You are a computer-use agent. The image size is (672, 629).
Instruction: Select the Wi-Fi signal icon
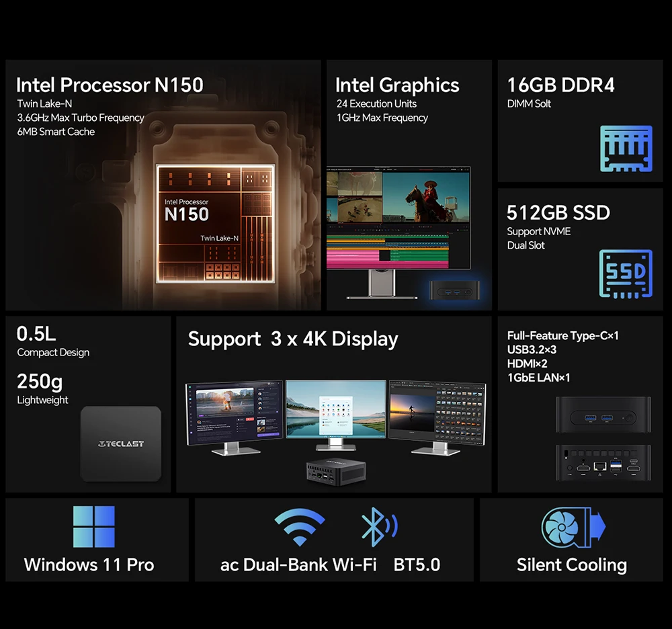coord(300,528)
